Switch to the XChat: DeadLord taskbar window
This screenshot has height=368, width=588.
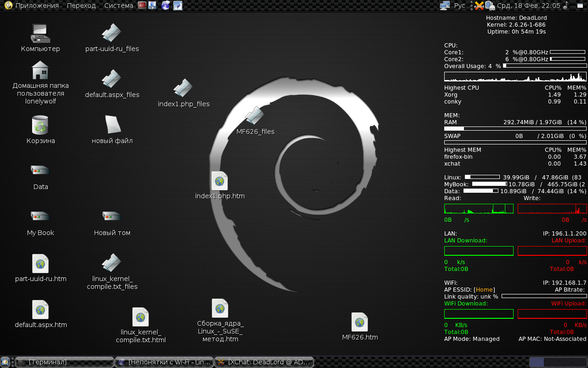point(264,362)
